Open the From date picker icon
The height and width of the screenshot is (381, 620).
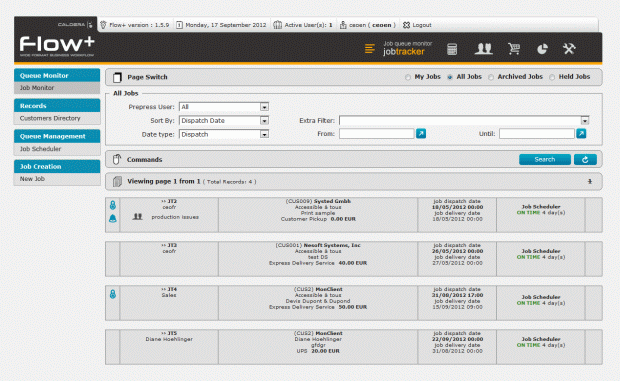click(x=421, y=134)
